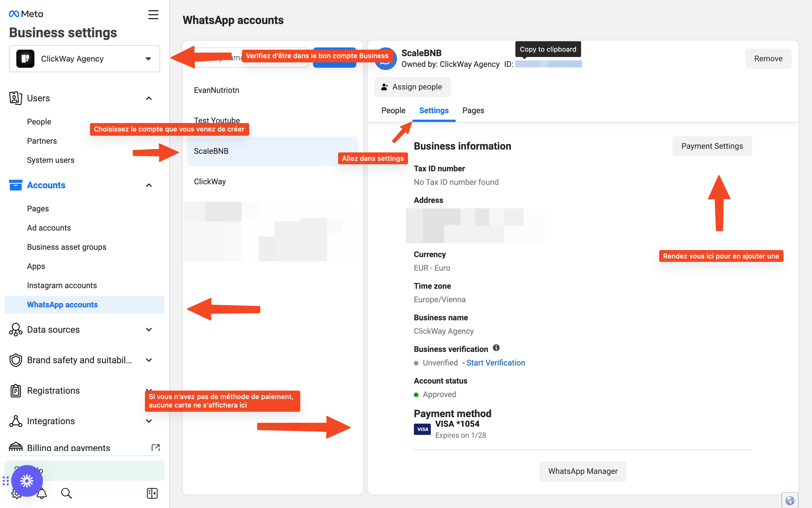Collapse the Users section chevron
Viewport: 812px width, 508px height.
pos(149,98)
